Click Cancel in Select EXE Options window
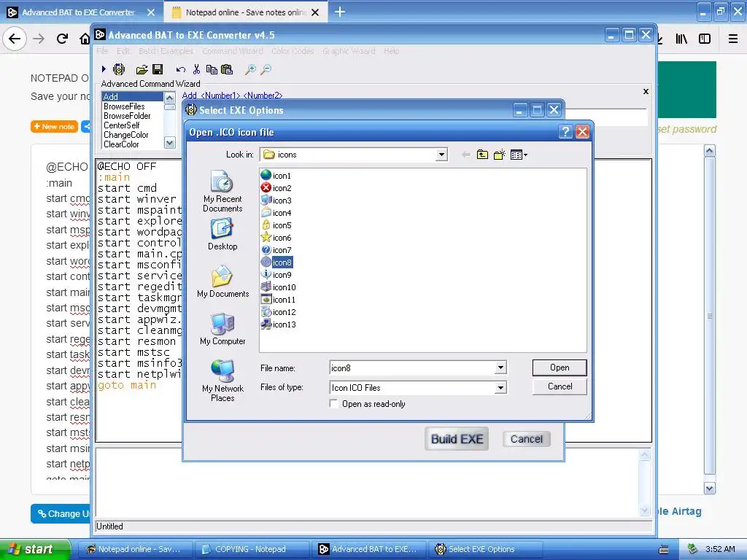This screenshot has width=747, height=560. tap(527, 439)
